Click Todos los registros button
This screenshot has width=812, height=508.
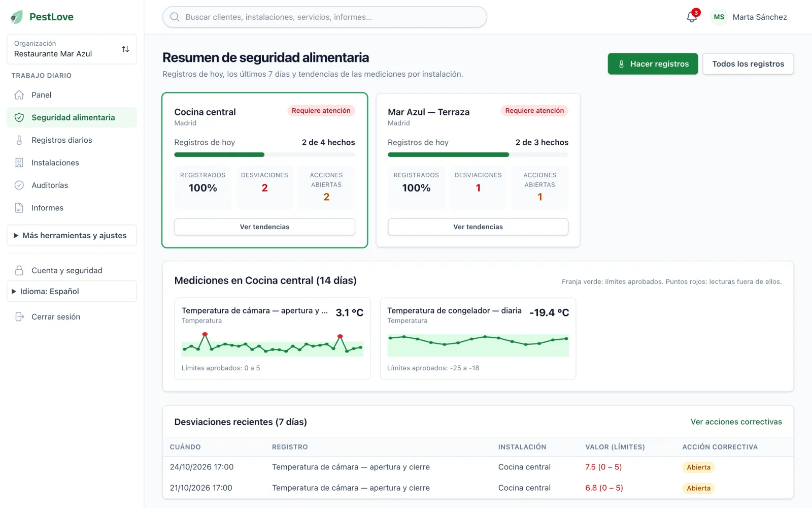click(748, 64)
